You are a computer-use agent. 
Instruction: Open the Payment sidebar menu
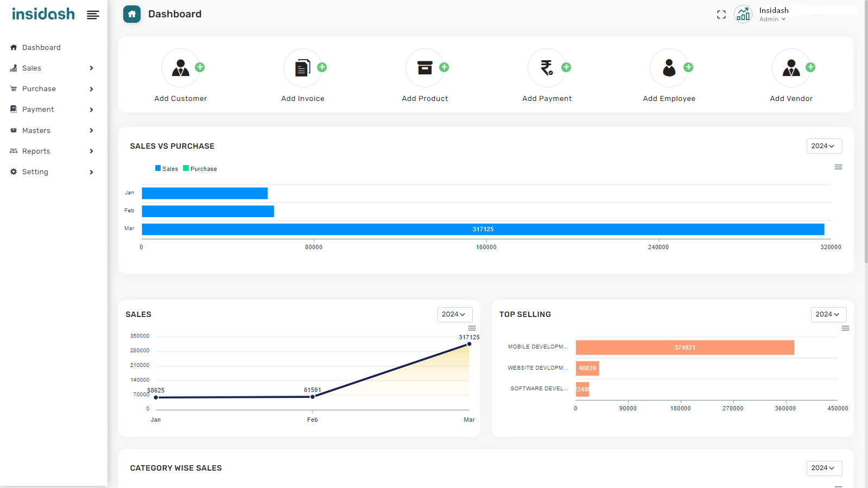[x=38, y=109]
